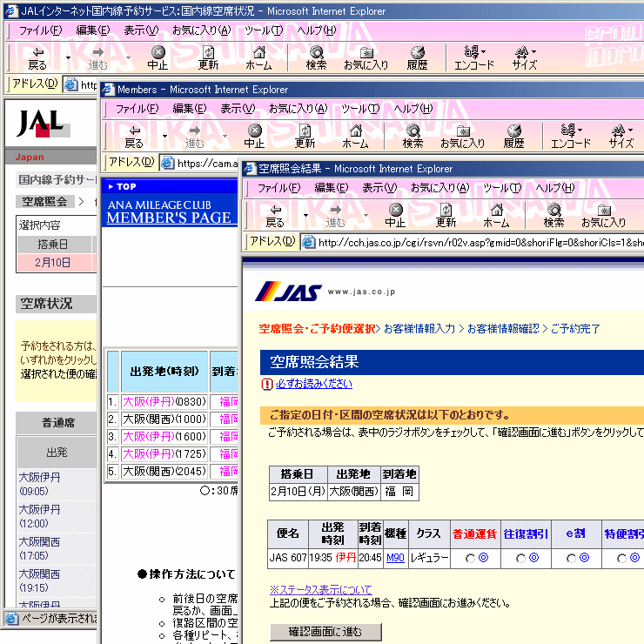Choose the e割 fare radio button
The height and width of the screenshot is (644, 644).
(x=572, y=559)
